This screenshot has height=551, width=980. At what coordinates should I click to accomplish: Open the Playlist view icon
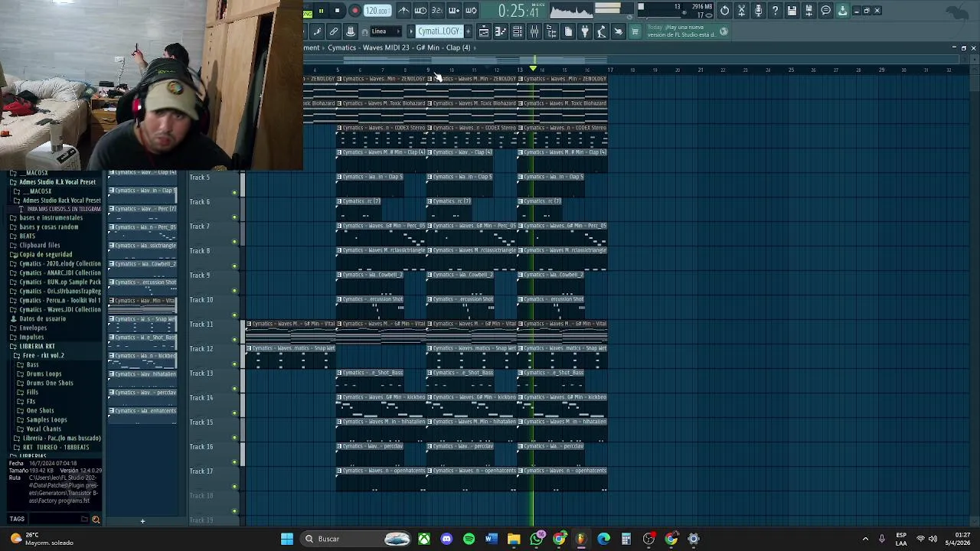484,31
